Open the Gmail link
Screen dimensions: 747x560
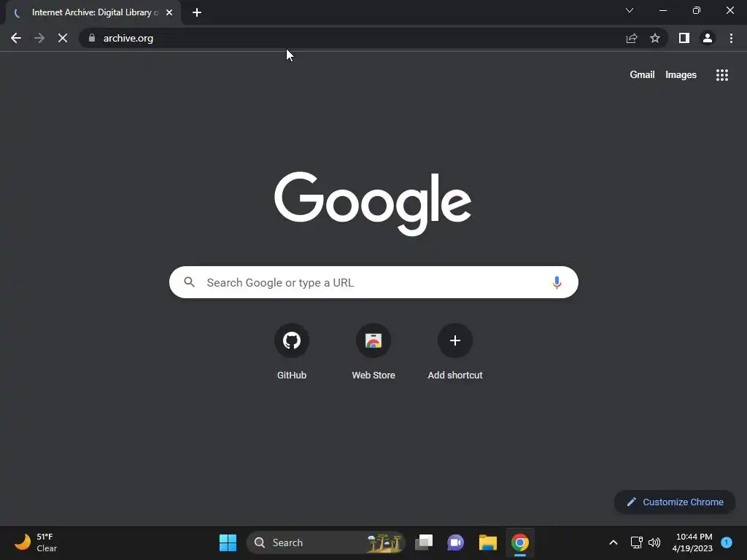coord(642,75)
